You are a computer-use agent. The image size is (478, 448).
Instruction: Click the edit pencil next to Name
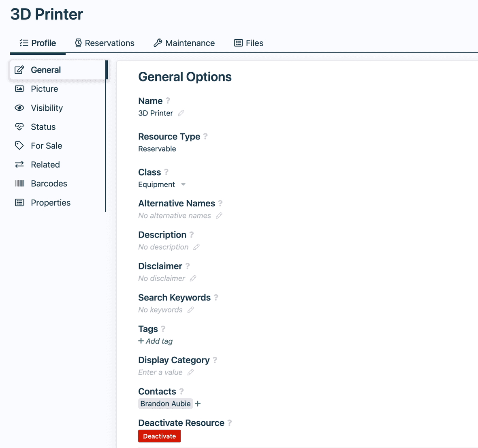tap(181, 113)
